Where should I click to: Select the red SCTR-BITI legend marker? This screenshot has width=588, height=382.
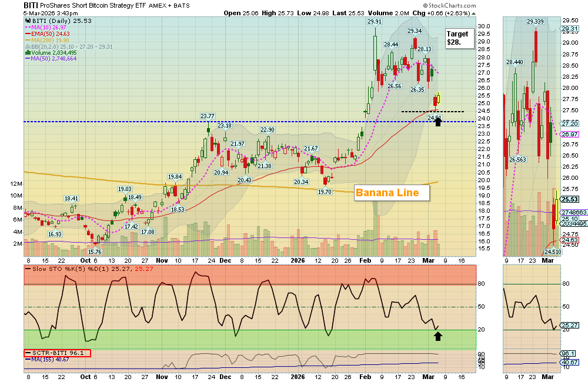click(27, 354)
